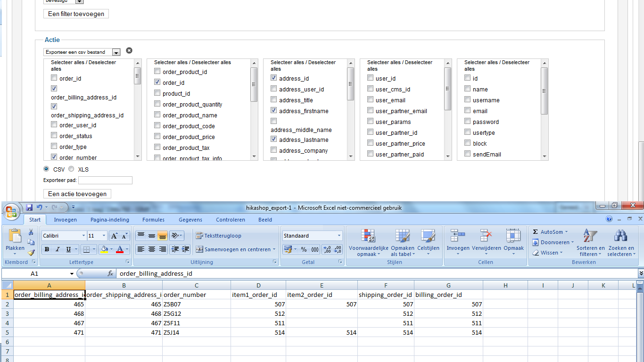Click the 'Een filter toevoegen' button
The width and height of the screenshot is (644, 362).
pyautogui.click(x=76, y=14)
